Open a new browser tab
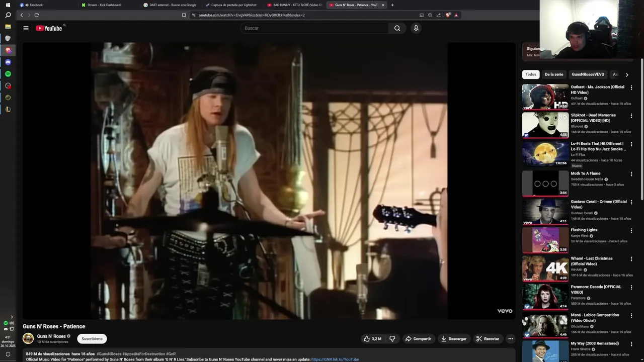This screenshot has height=362, width=644. coord(392,5)
